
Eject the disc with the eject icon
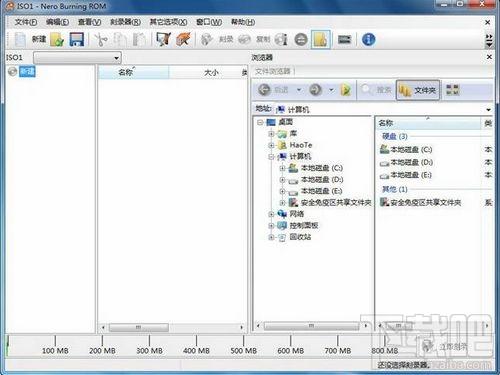[301, 39]
